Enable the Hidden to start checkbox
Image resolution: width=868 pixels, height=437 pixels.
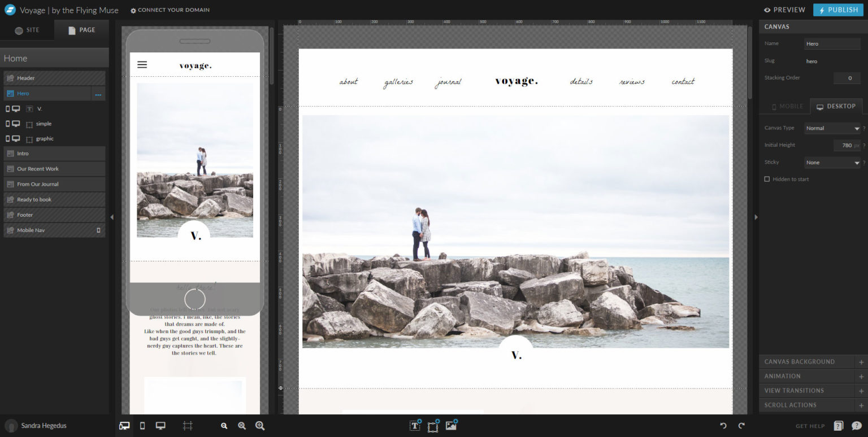coord(767,179)
